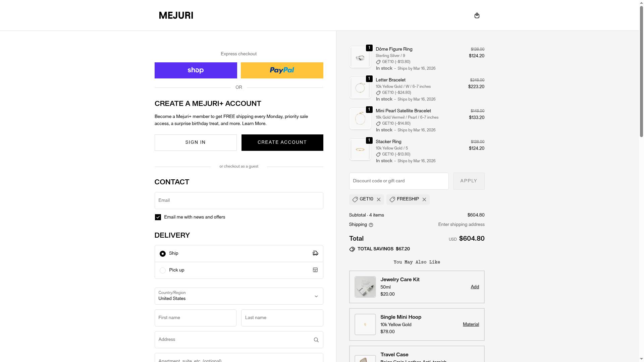The width and height of the screenshot is (644, 362).
Task: Click the Dôme Figure Ring thumbnail
Action: coord(360,57)
